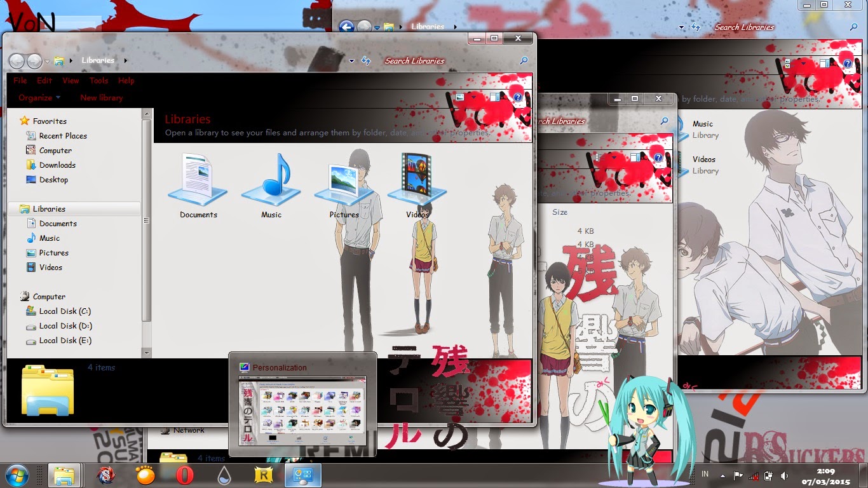
Task: Click Back arrow in rear top Libraries window
Action: click(x=346, y=27)
